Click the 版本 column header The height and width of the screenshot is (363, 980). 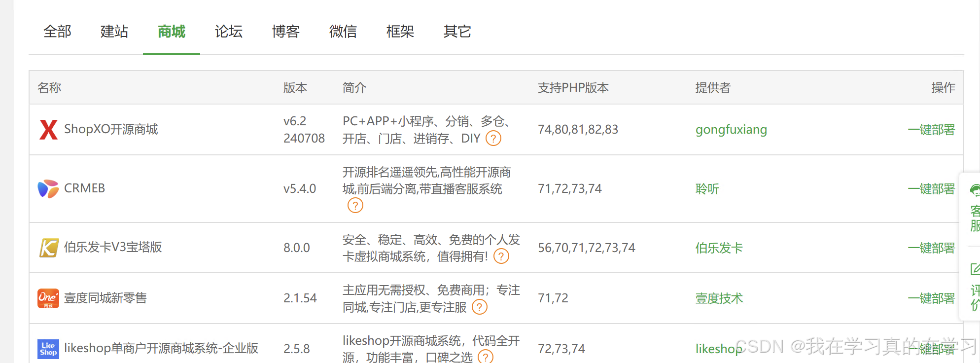(x=295, y=88)
